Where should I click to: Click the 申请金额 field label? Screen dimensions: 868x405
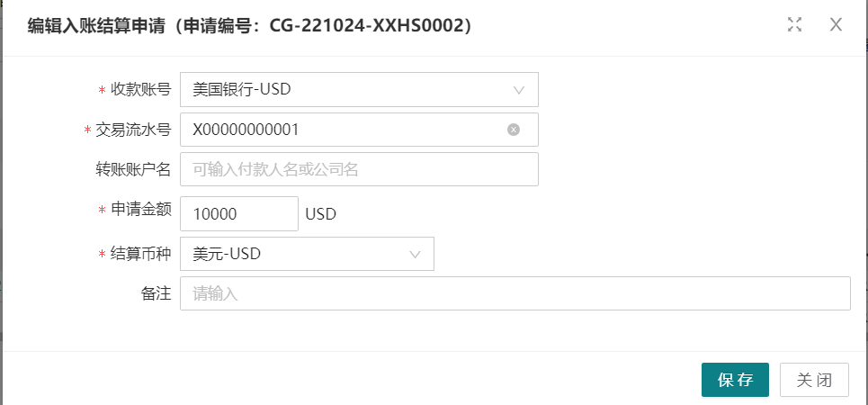point(140,210)
